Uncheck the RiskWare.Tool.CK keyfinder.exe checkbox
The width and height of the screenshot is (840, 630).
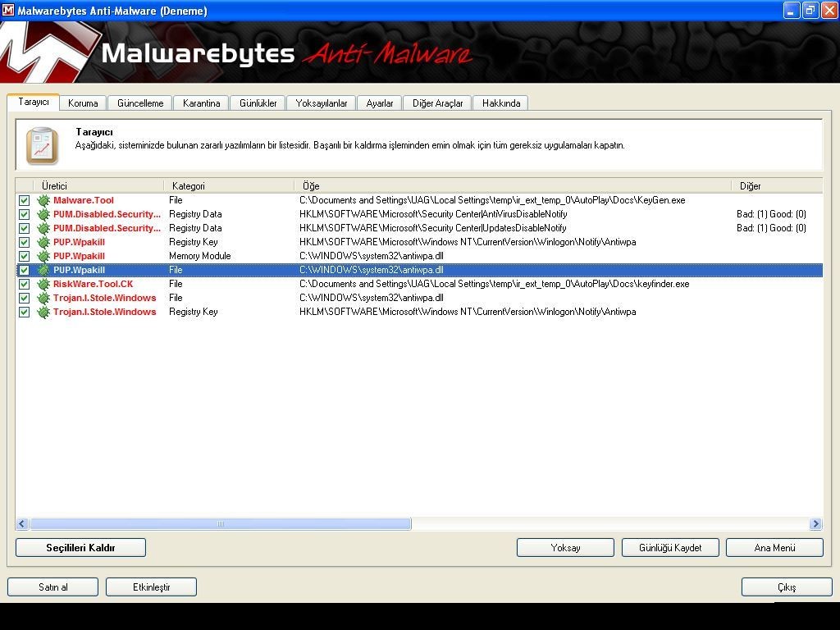[24, 284]
